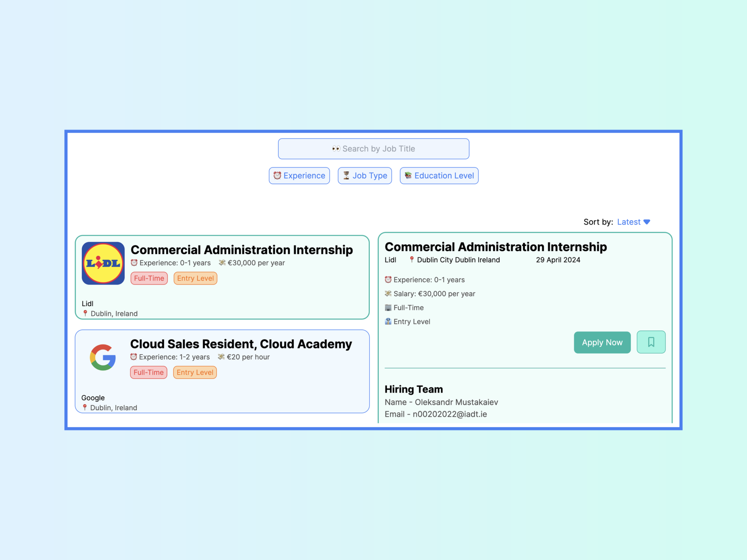This screenshot has width=747, height=560.
Task: Toggle the bookmark save icon button
Action: coord(651,342)
